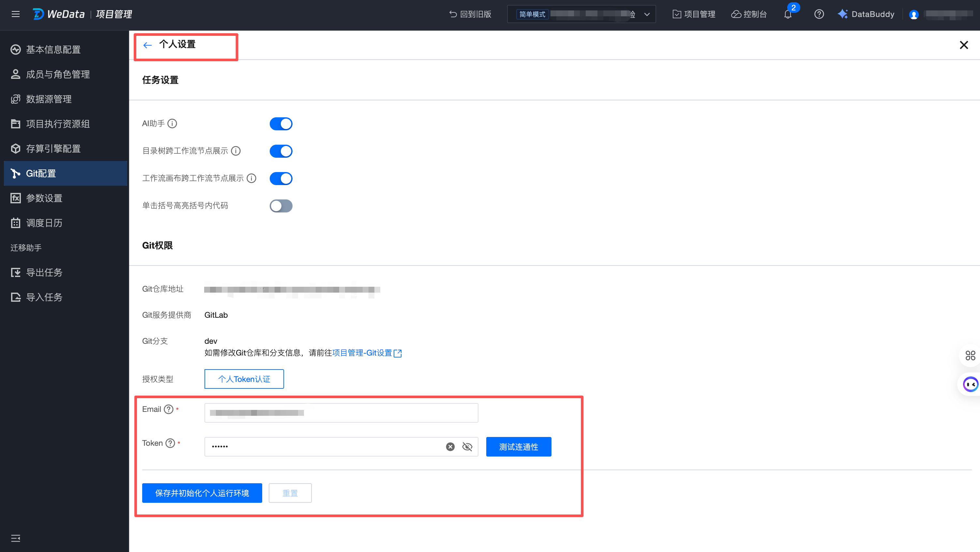The width and height of the screenshot is (980, 552).
Task: Click the back arrow beside 个人设置
Action: tap(148, 45)
